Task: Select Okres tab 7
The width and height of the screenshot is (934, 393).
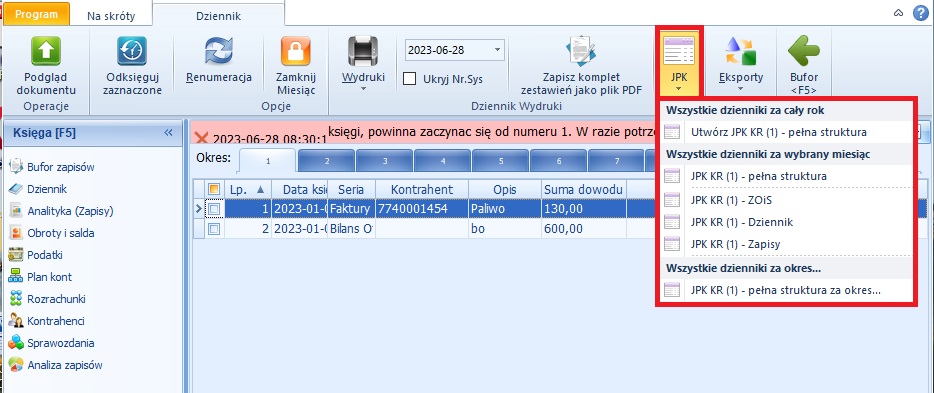Action: click(x=617, y=161)
